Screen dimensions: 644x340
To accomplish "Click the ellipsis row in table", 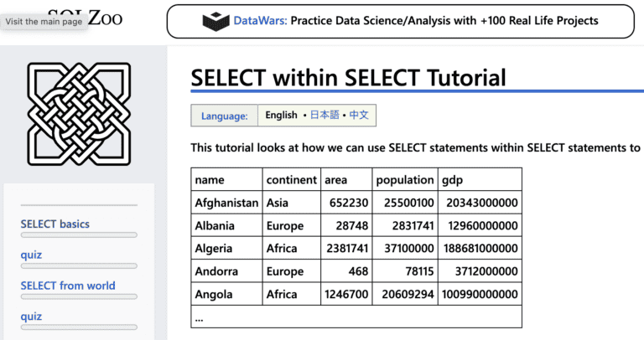I will coord(356,317).
